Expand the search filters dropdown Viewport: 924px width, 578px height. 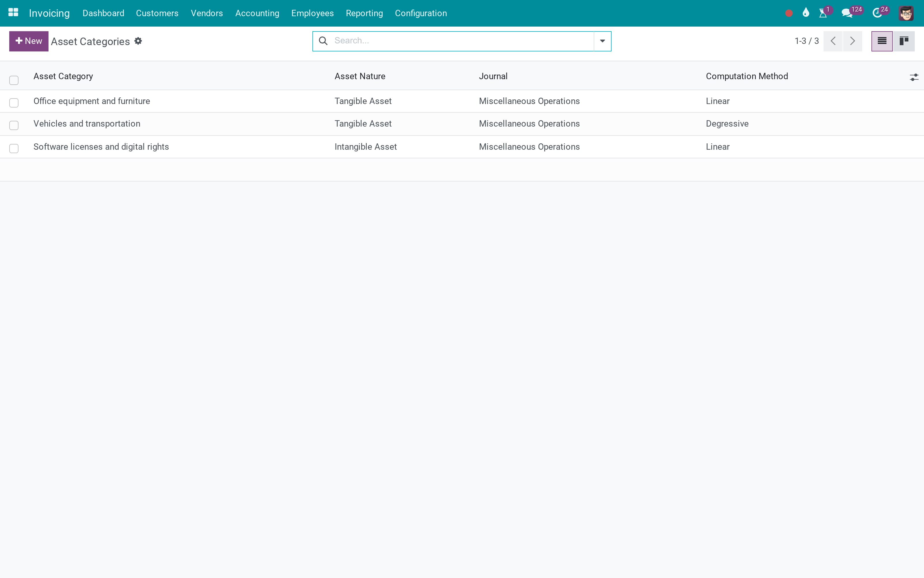[603, 41]
